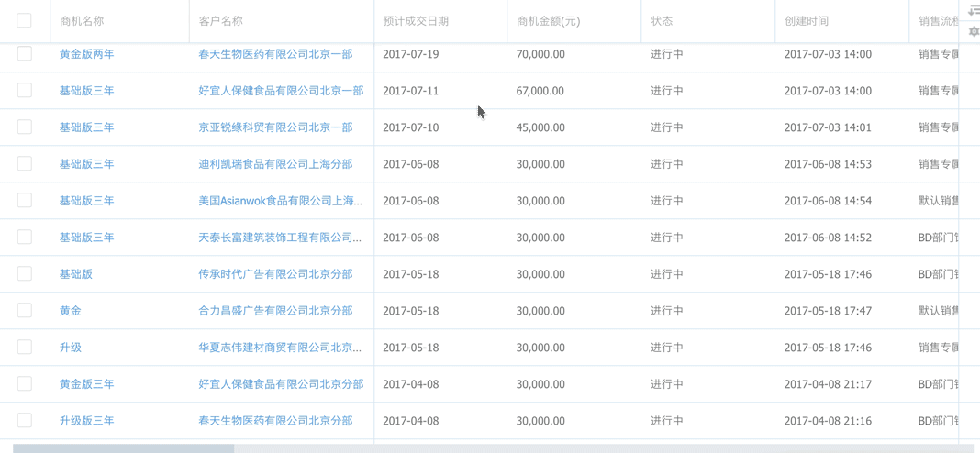
Task: Toggle the select-all checkbox in the header
Action: [x=25, y=20]
